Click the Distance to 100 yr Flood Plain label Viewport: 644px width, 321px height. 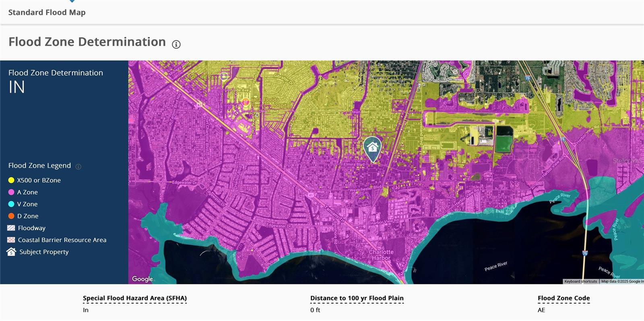(357, 298)
